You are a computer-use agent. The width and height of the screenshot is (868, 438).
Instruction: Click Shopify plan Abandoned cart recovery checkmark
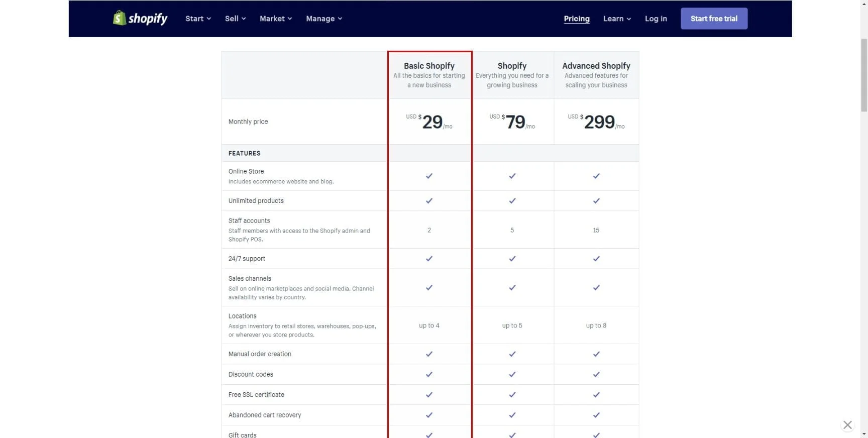pyautogui.click(x=512, y=415)
